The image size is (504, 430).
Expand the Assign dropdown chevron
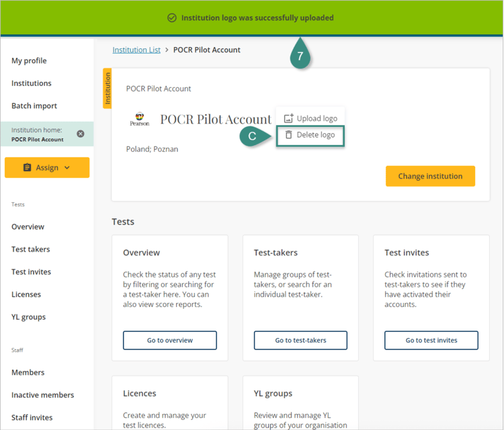pyautogui.click(x=67, y=168)
